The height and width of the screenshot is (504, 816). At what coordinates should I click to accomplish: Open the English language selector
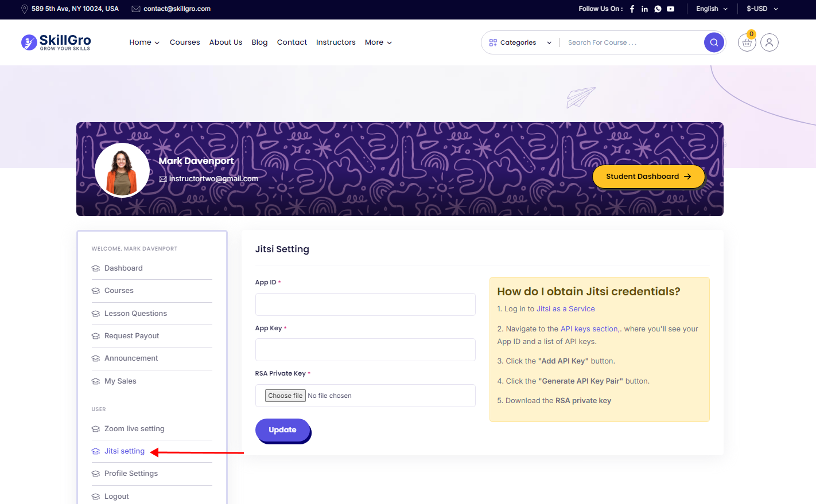pos(712,9)
